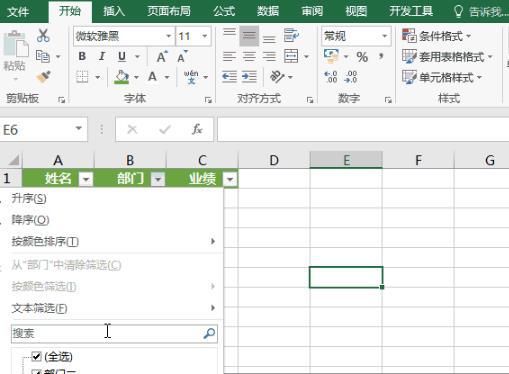Switch to the 开发工具 tab
Viewport: 509px width, 374px height.
[411, 11]
